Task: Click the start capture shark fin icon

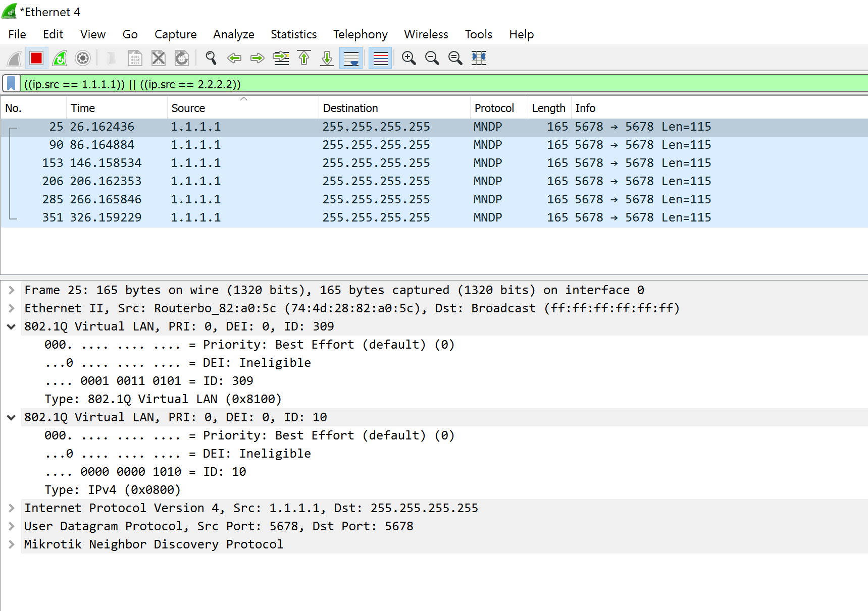Action: (x=14, y=58)
